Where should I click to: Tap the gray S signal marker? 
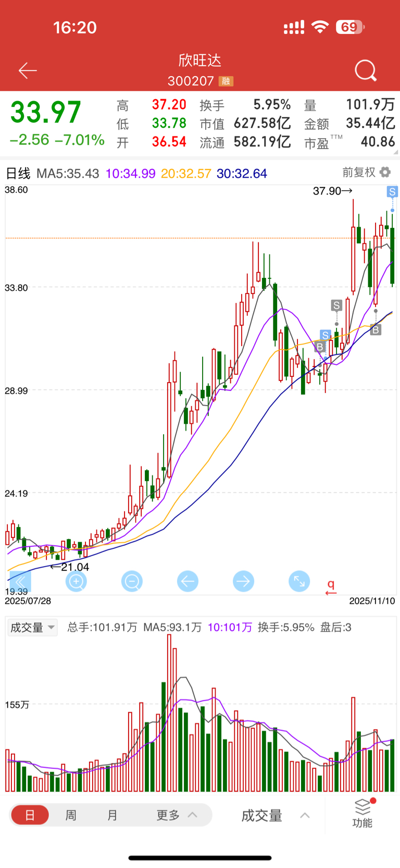pyautogui.click(x=336, y=305)
